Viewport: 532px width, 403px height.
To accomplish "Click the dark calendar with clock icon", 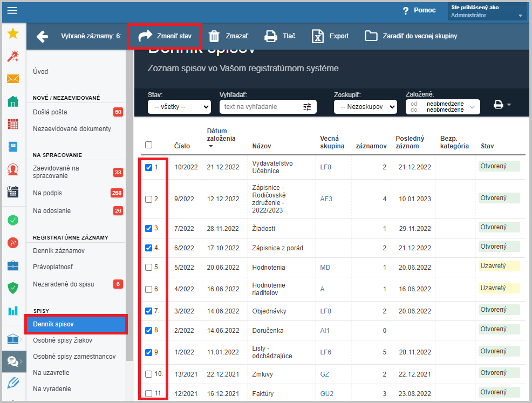I will point(13,192).
